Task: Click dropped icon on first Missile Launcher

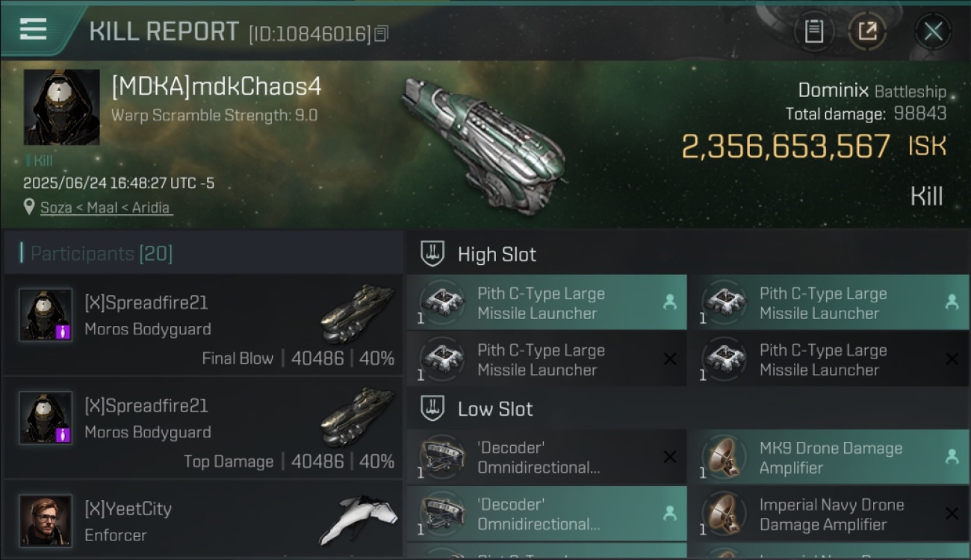Action: point(669,302)
